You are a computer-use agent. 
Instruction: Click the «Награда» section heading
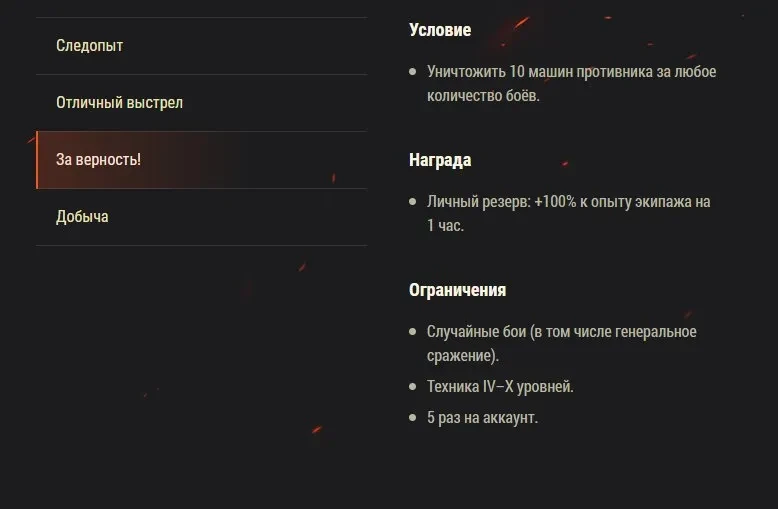coord(440,160)
